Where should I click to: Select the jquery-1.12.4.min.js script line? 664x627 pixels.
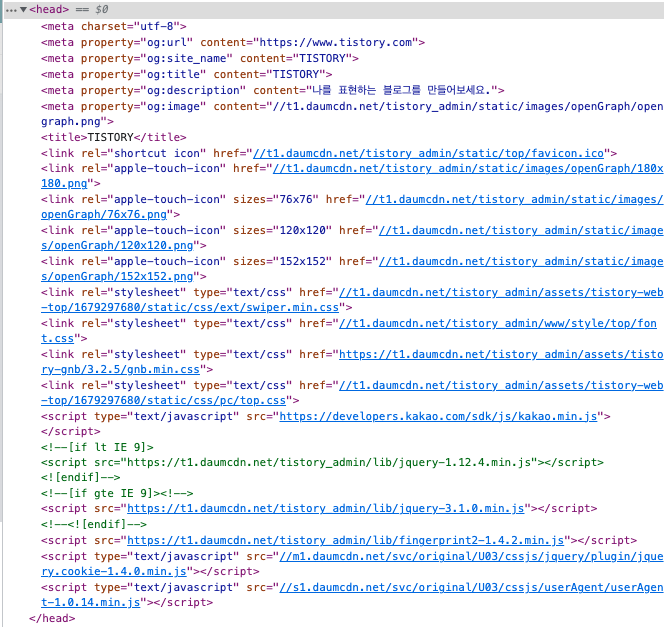tap(322, 462)
